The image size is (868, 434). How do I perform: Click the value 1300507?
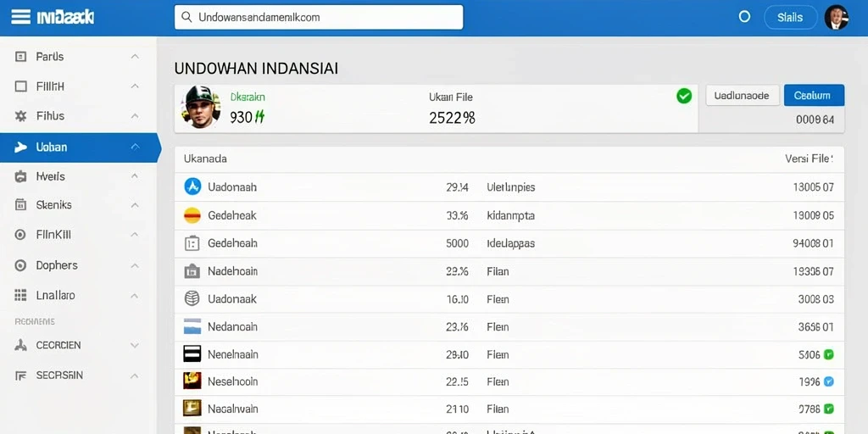(813, 187)
